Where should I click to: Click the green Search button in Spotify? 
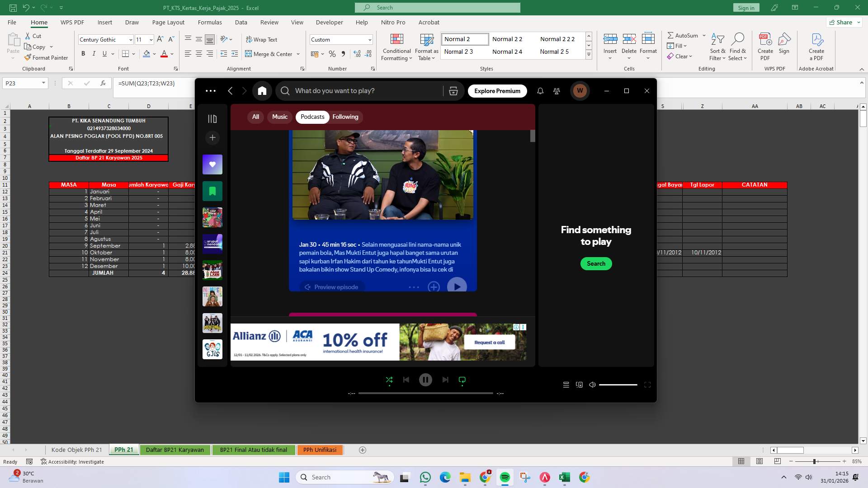596,263
